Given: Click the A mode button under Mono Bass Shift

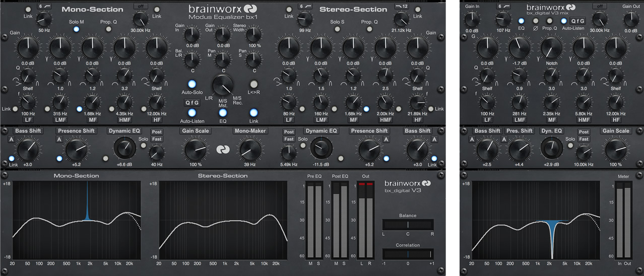Looking at the screenshot, I should click(x=12, y=140).
